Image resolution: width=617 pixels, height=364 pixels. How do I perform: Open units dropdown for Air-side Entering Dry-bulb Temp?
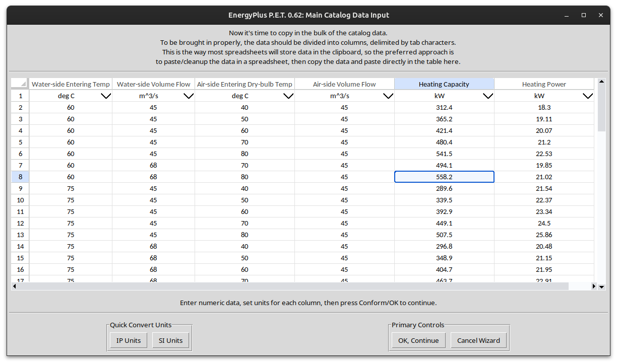pyautogui.click(x=288, y=96)
